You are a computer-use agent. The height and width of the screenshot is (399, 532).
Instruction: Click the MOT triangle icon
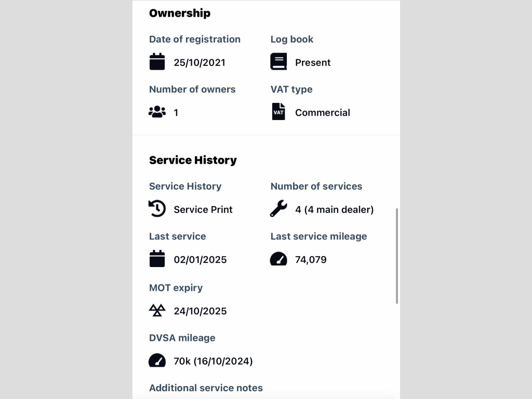coord(157,310)
